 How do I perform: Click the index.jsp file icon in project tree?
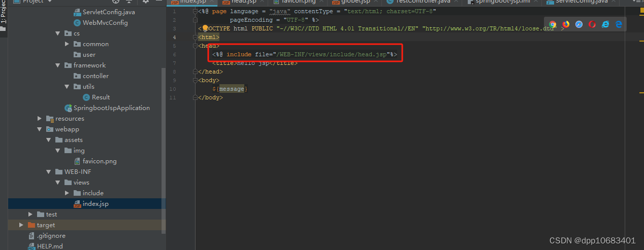pos(77,204)
